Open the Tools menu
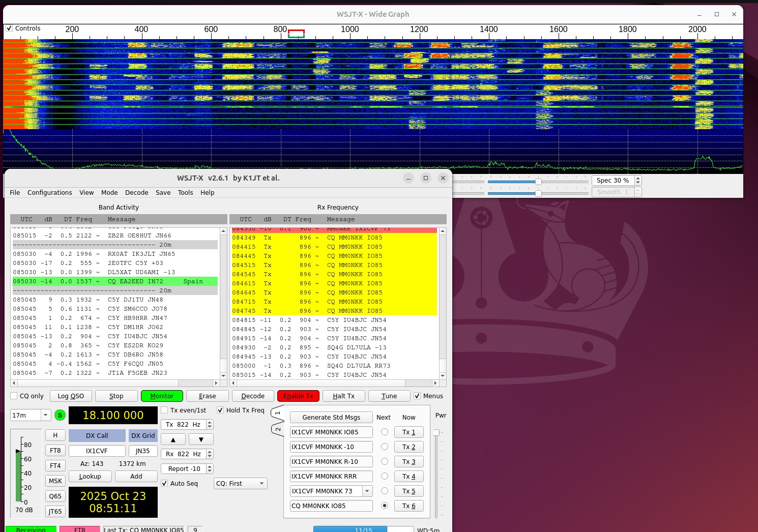The height and width of the screenshot is (532, 758). click(x=186, y=193)
